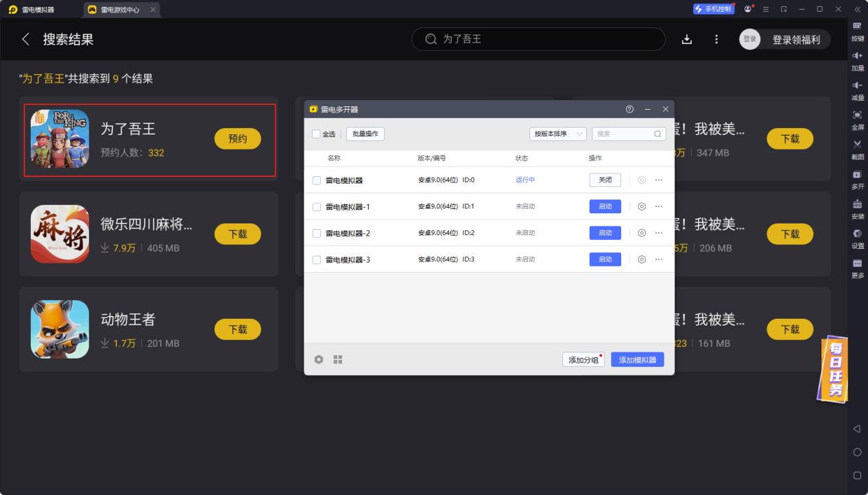The width and height of the screenshot is (868, 495).
Task: Open 设置 settings in sidebar
Action: (858, 239)
